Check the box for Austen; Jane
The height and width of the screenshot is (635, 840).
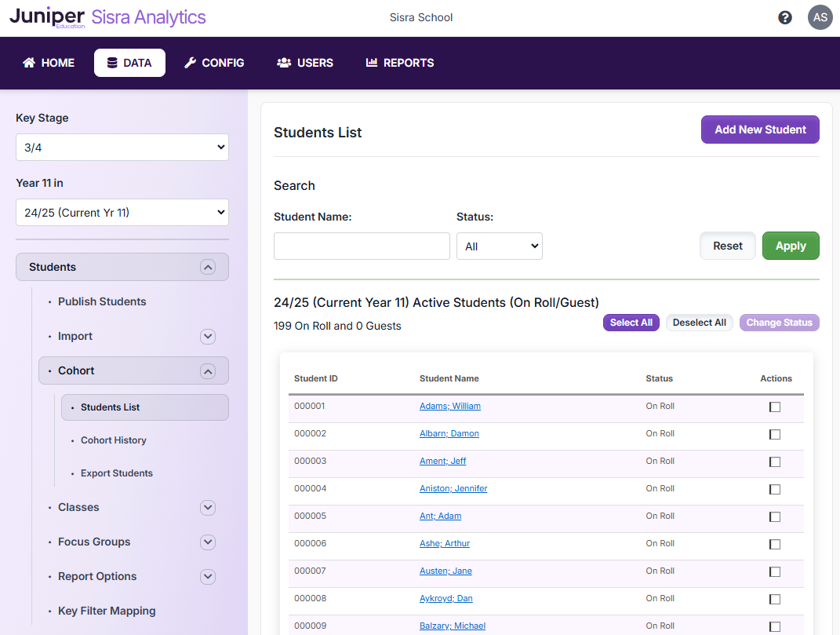tap(775, 571)
